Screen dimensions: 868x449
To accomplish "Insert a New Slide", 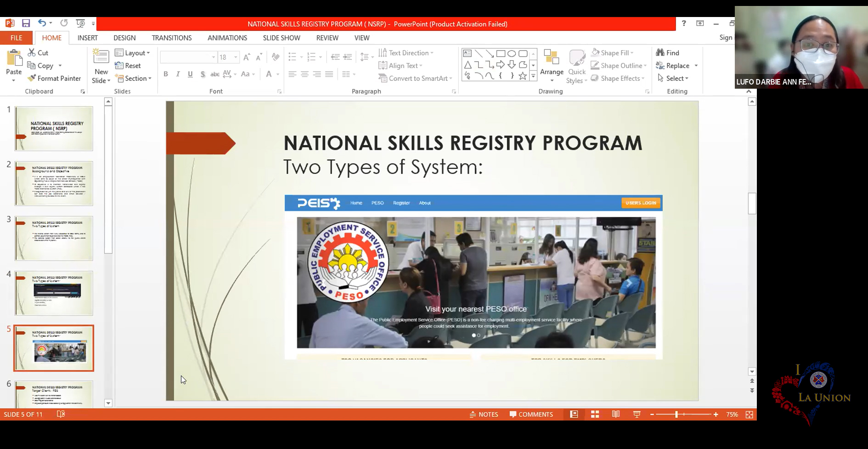I will (101, 66).
